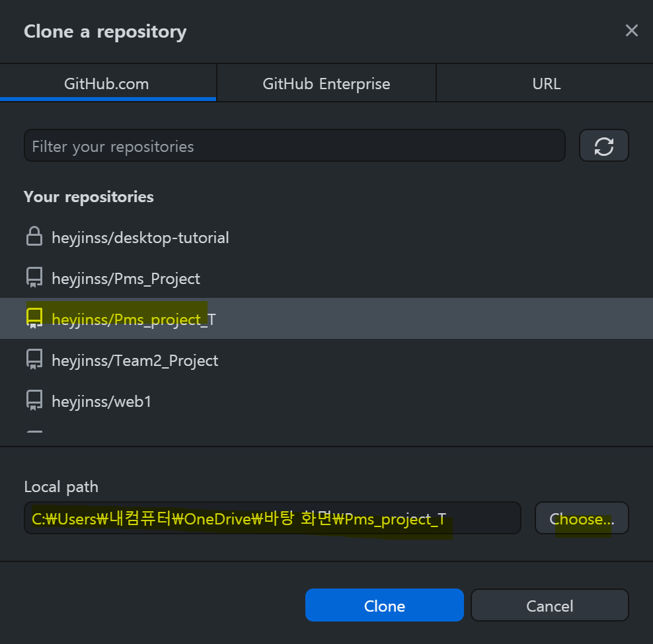Click the Cancel button

(x=549, y=605)
